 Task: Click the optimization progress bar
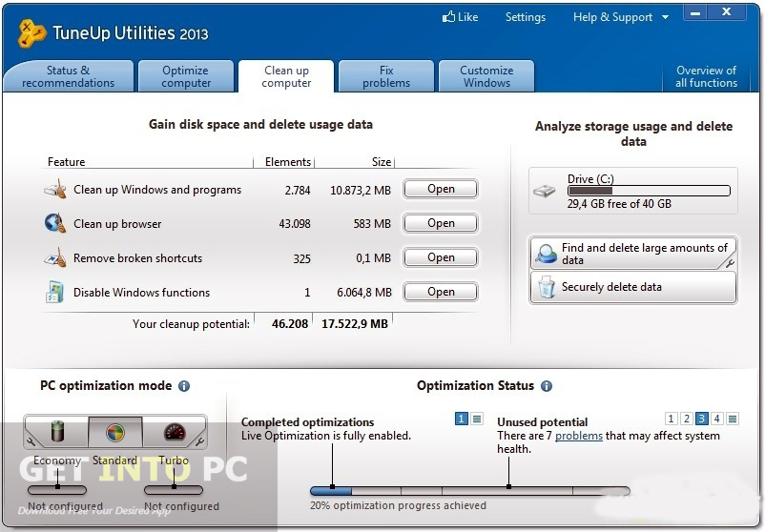point(470,491)
